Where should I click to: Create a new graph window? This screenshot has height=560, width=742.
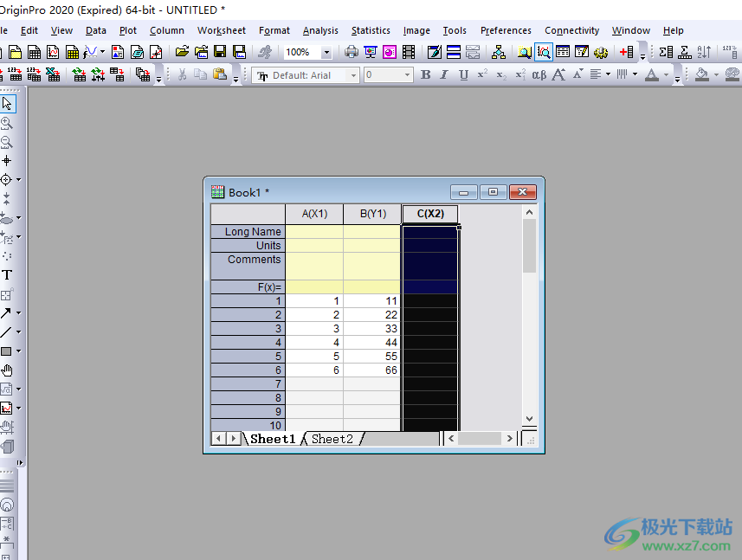click(x=53, y=52)
